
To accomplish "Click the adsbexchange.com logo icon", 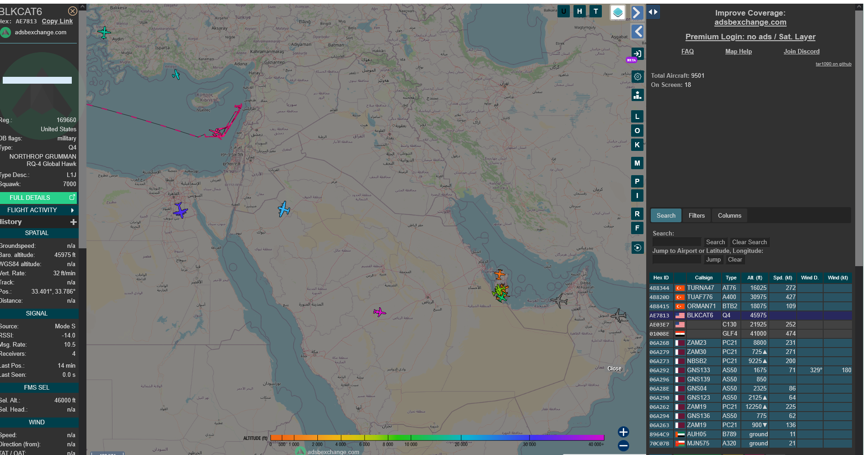I will [6, 32].
